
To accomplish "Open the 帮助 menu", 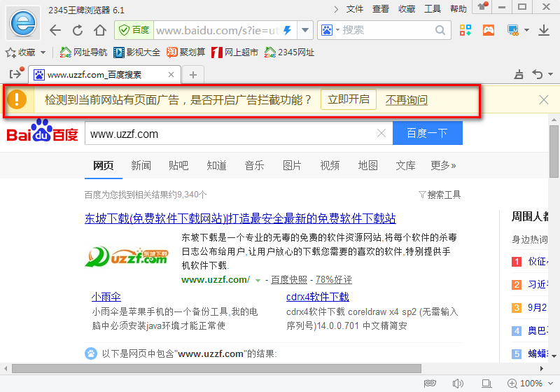I will [458, 9].
